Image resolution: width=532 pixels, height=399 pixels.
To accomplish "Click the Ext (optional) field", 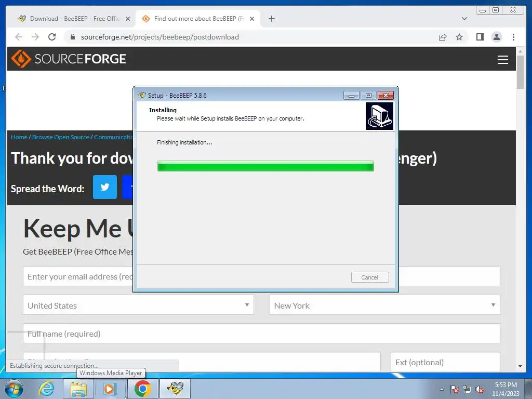I will pyautogui.click(x=445, y=362).
